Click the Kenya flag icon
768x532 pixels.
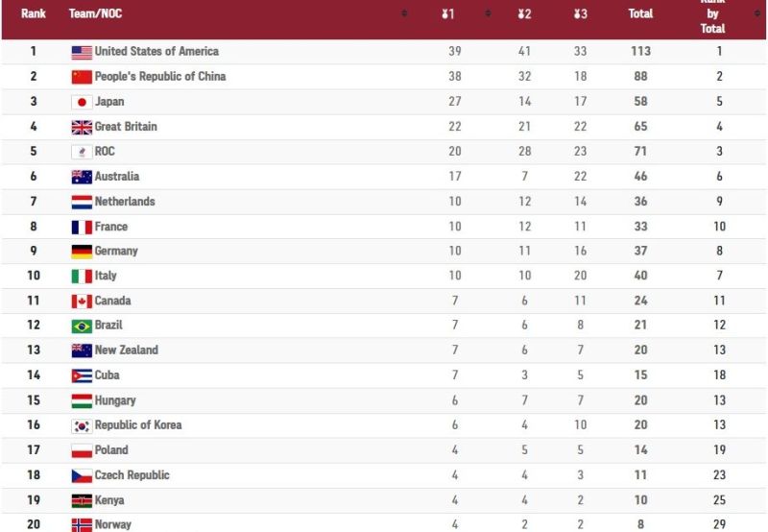(82, 500)
